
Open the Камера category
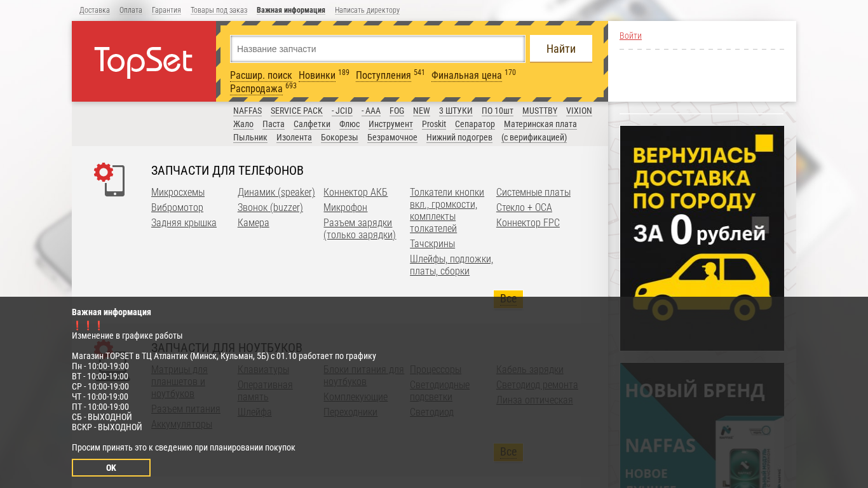[254, 222]
